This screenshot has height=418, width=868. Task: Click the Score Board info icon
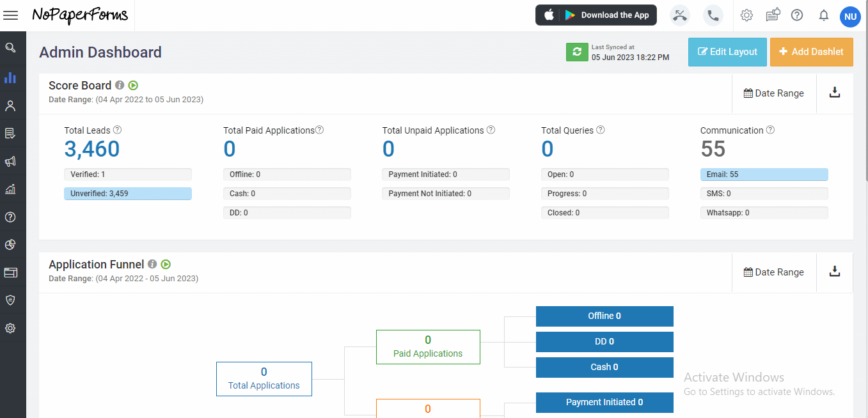(x=120, y=85)
